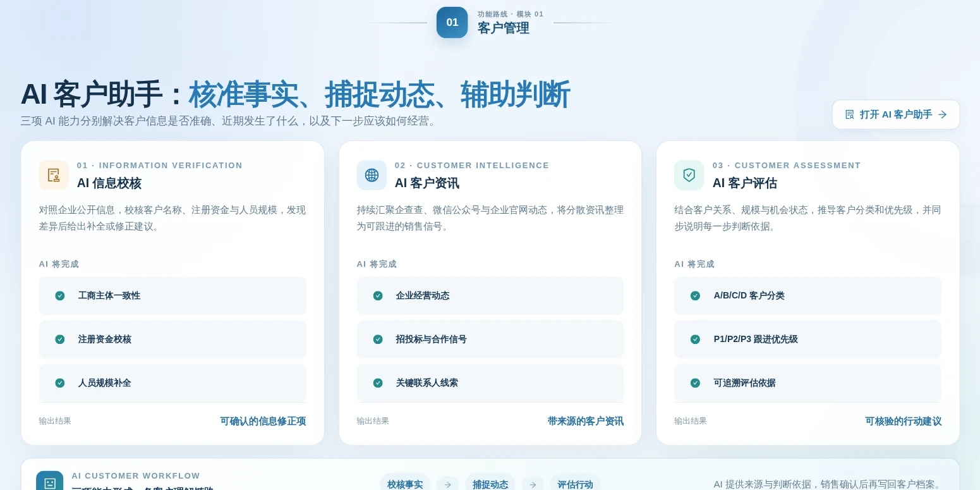Image resolution: width=980 pixels, height=490 pixels.
Task: Click the P1/P2/P3 跟进优先级 row text
Action: [756, 340]
